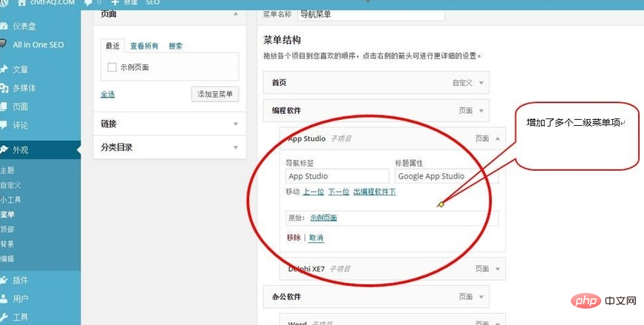Open 菜单 menus submenu item
The image size is (644, 325).
click(7, 215)
